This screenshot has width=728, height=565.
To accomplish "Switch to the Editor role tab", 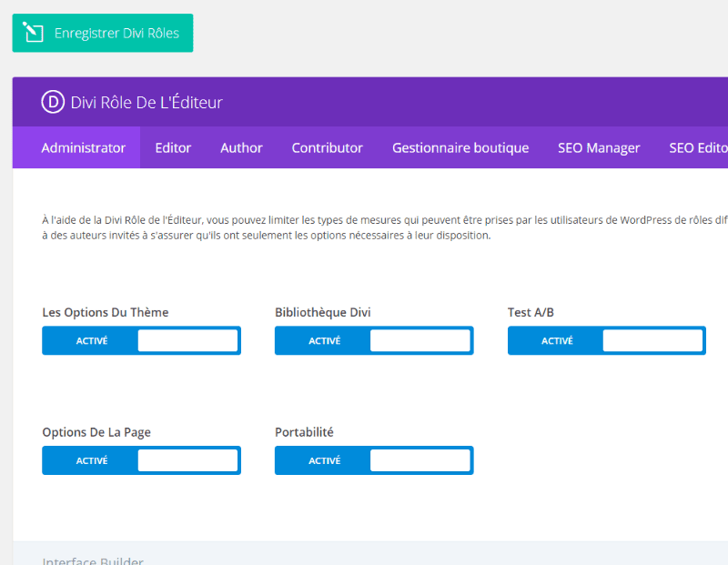I will 173,147.
